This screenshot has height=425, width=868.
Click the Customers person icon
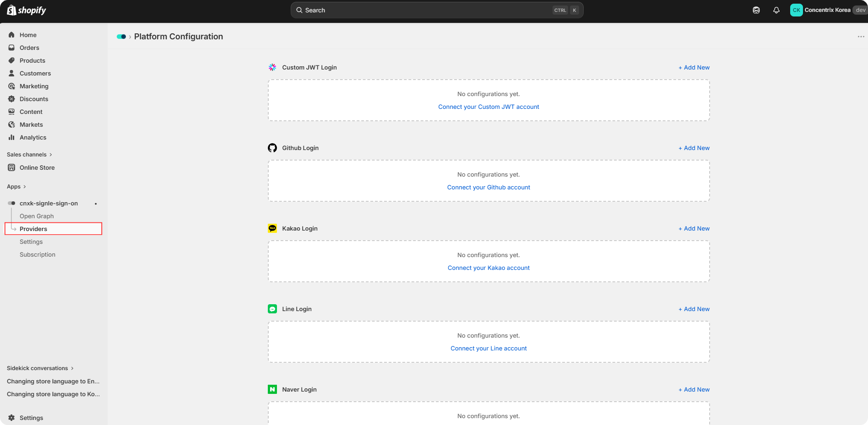11,73
